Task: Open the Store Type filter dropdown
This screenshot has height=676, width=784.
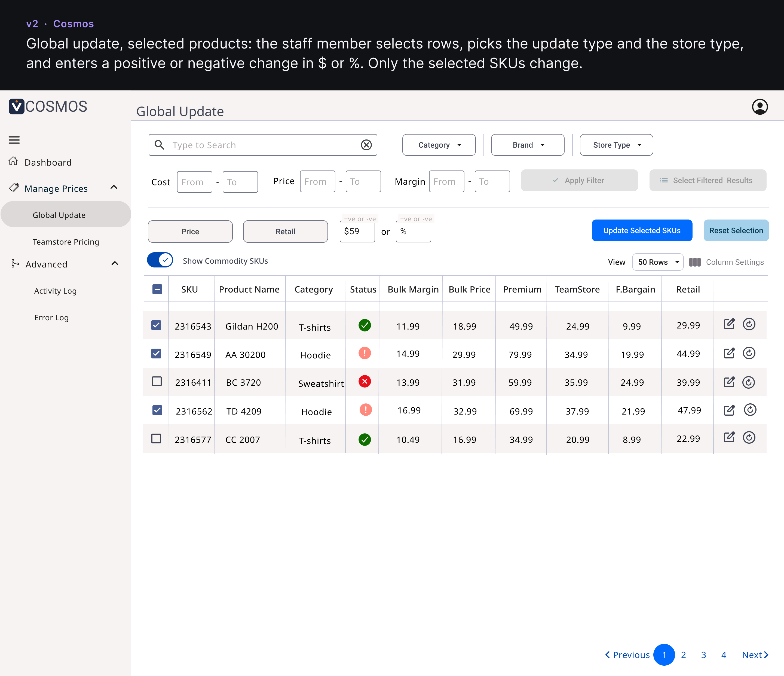Action: (616, 145)
